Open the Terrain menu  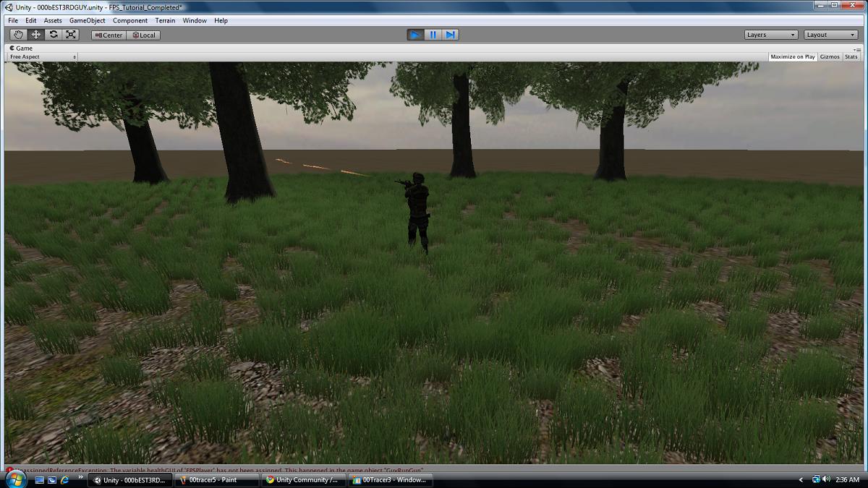(x=164, y=20)
